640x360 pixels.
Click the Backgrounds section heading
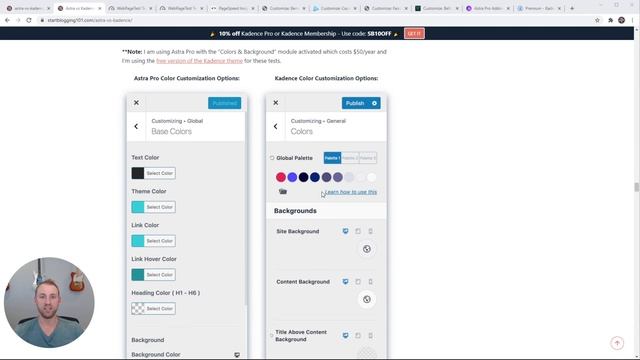pyautogui.click(x=295, y=211)
